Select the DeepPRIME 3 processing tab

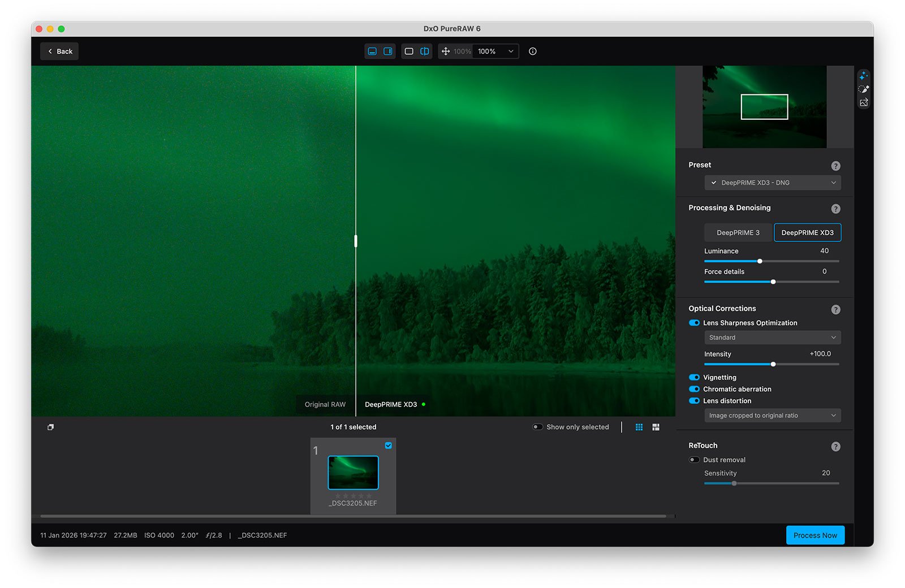coord(738,232)
